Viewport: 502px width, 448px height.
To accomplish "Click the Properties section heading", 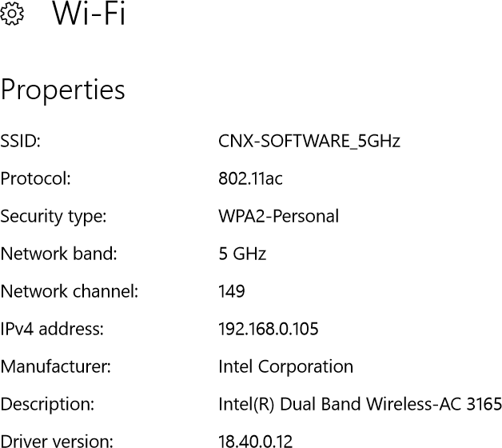I will [62, 90].
